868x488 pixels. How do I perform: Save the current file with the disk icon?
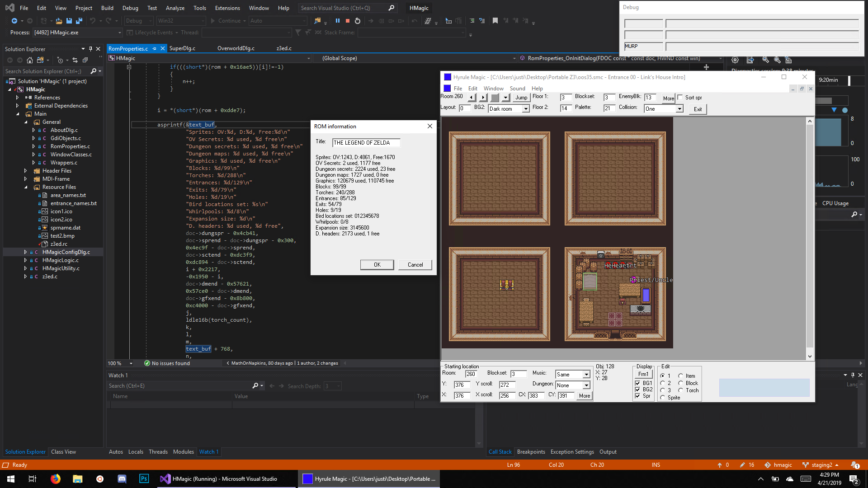click(69, 21)
